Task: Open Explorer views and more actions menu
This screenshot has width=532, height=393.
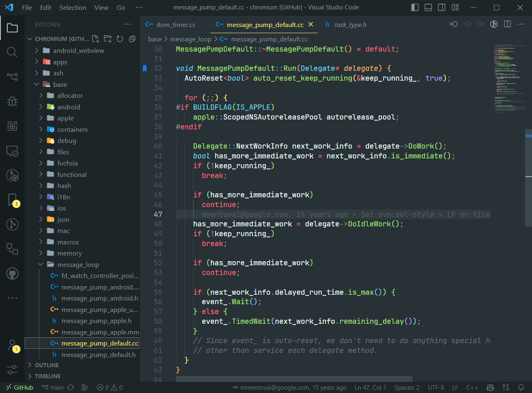Action: tap(128, 25)
